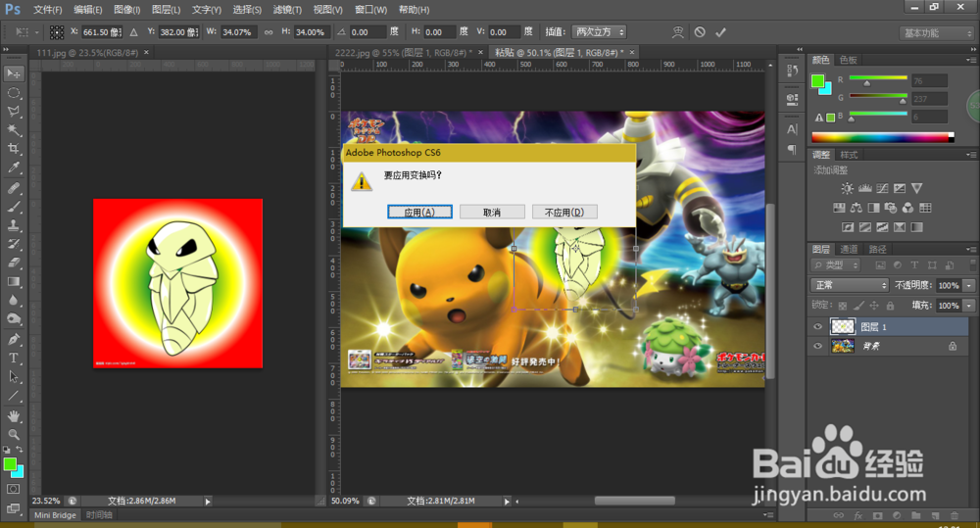Open the 图像(I) menu
The image size is (980, 528).
coord(126,10)
